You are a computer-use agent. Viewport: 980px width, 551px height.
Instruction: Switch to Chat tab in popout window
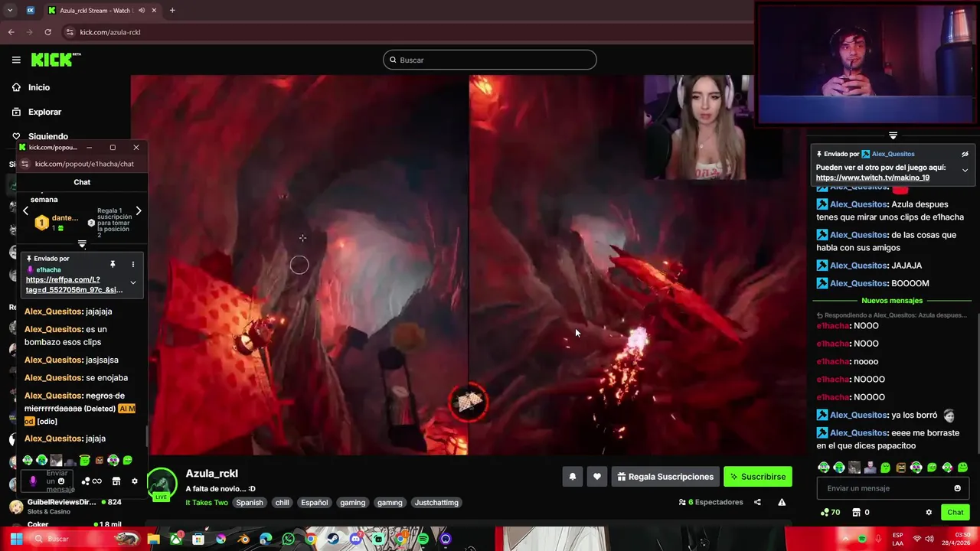click(82, 182)
